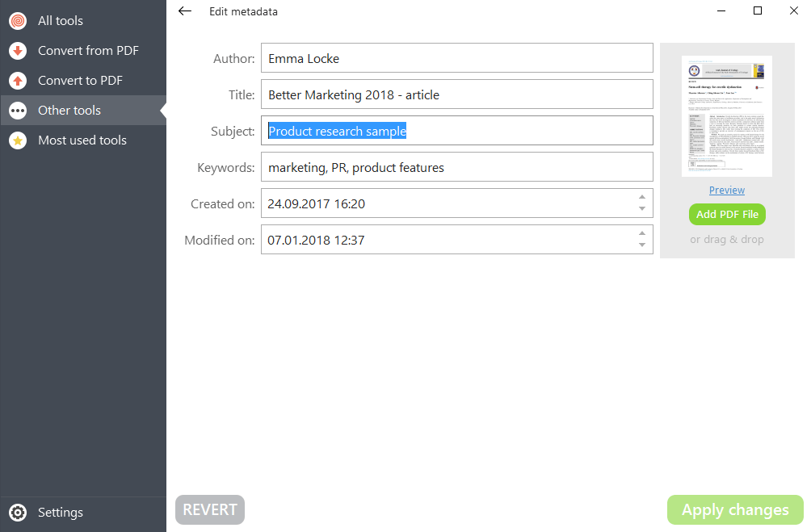Click the PDF document thumbnail
The width and height of the screenshot is (811, 532).
click(727, 115)
